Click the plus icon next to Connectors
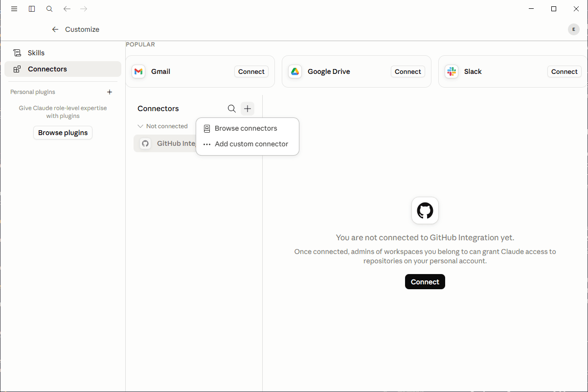The height and width of the screenshot is (392, 588). tap(248, 109)
